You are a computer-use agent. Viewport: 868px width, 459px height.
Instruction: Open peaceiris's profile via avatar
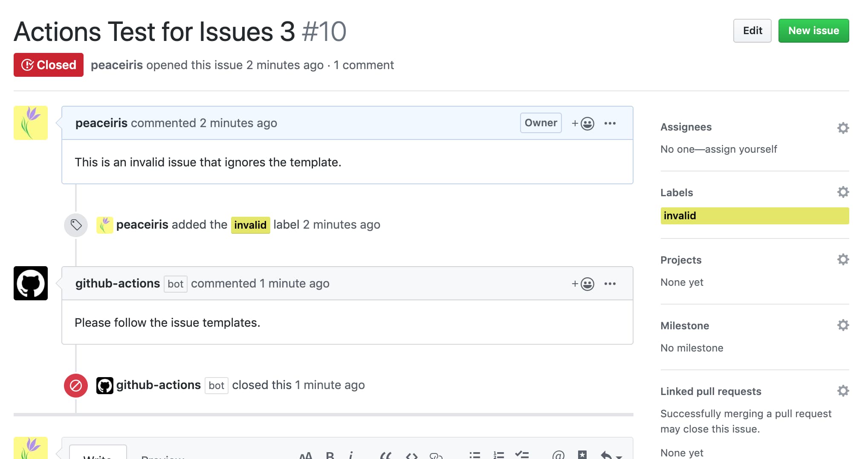[x=30, y=122]
